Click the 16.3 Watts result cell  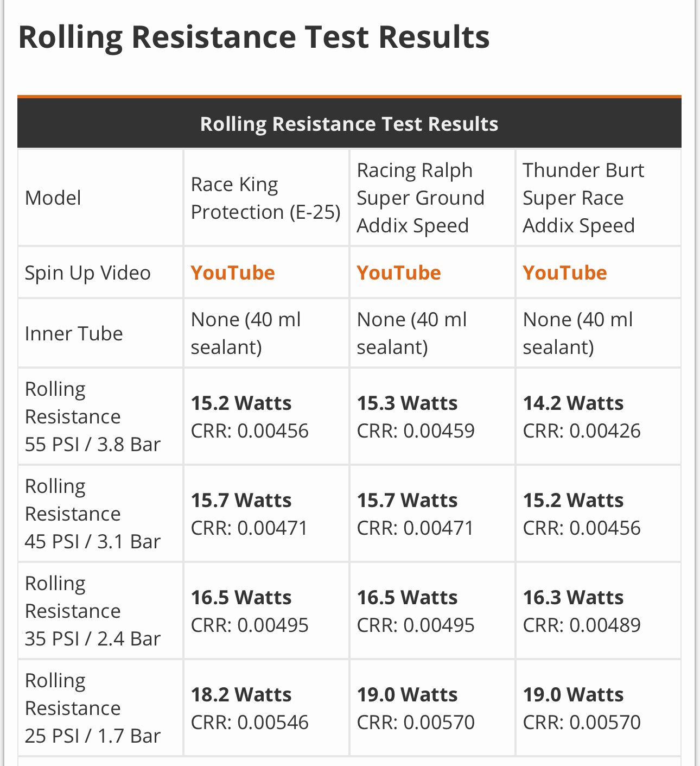pos(573,598)
